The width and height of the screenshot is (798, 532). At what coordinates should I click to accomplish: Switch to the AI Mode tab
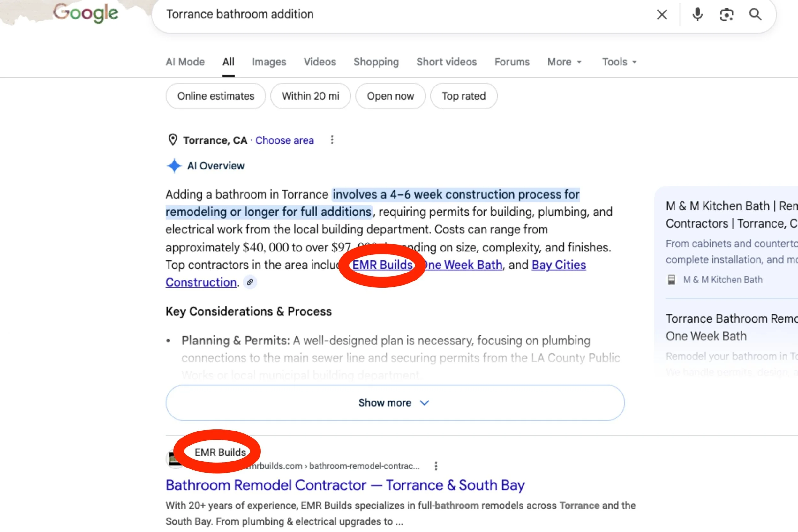pyautogui.click(x=185, y=62)
